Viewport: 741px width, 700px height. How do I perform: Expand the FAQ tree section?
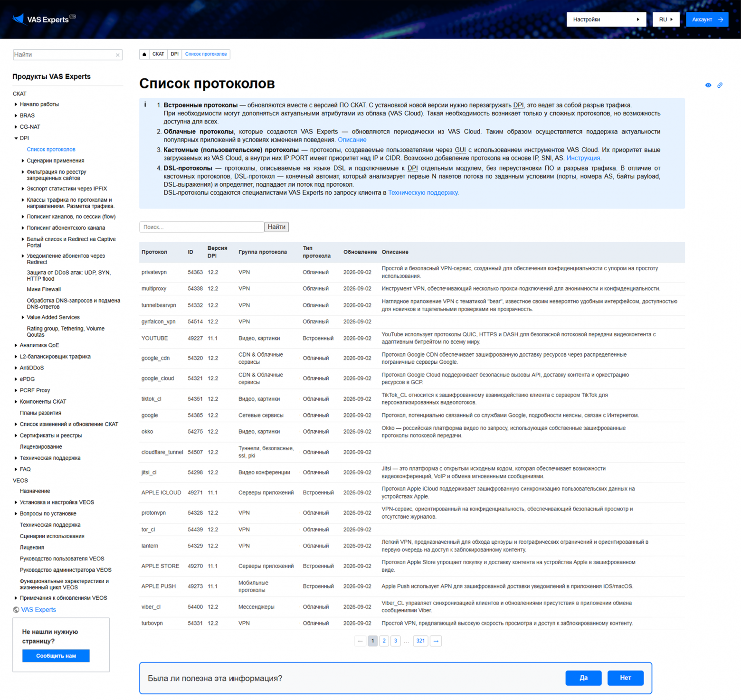pos(16,469)
